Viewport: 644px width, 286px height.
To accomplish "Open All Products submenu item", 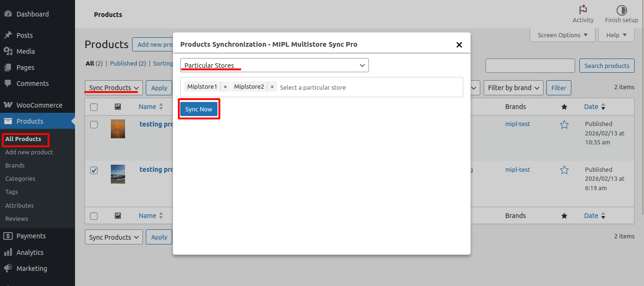I will [23, 139].
